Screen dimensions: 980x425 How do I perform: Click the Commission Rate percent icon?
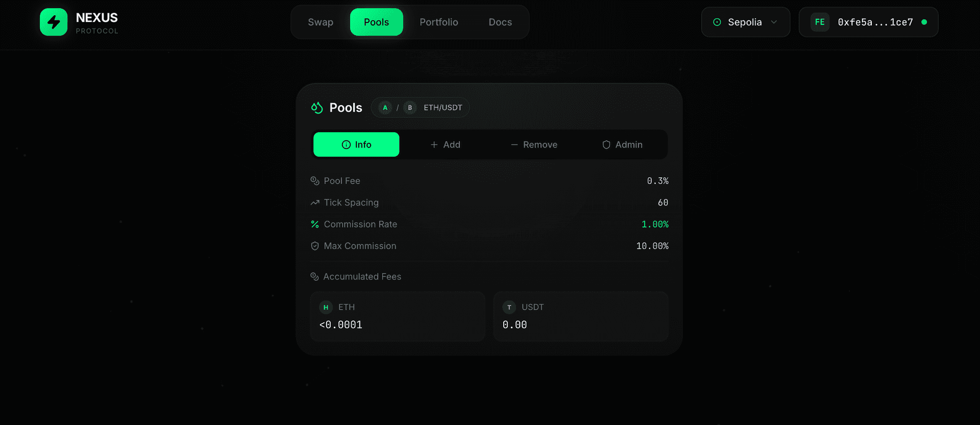315,224
